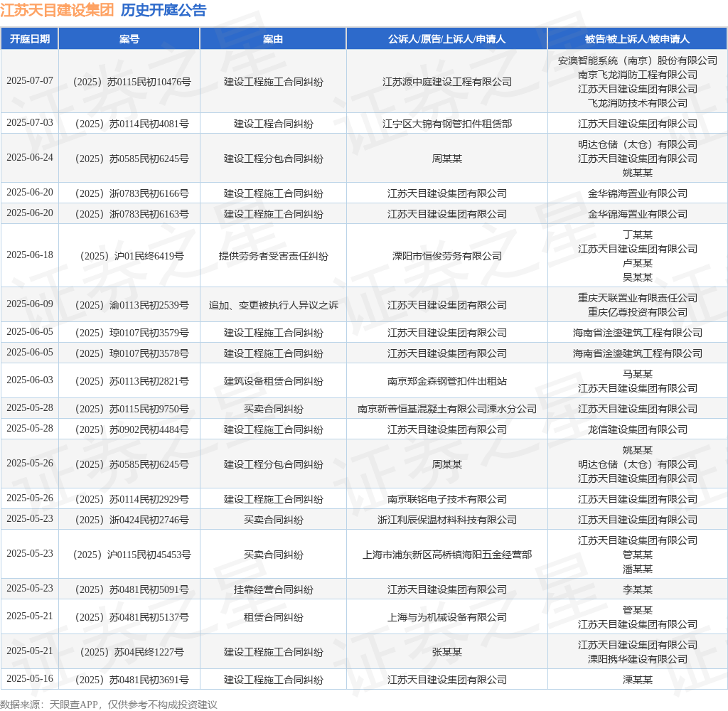The image size is (728, 711).
Task: Click plaintiff 南京郑金森钢管扣件出租站
Action: (x=446, y=381)
